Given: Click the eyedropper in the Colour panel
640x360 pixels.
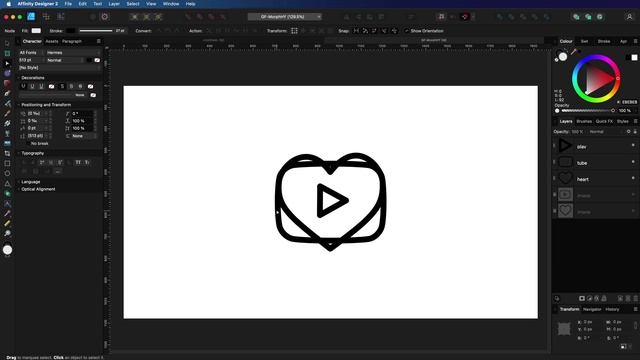Looking at the screenshot, I should tap(574, 52).
